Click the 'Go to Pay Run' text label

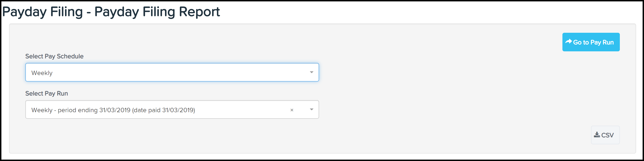coord(593,42)
